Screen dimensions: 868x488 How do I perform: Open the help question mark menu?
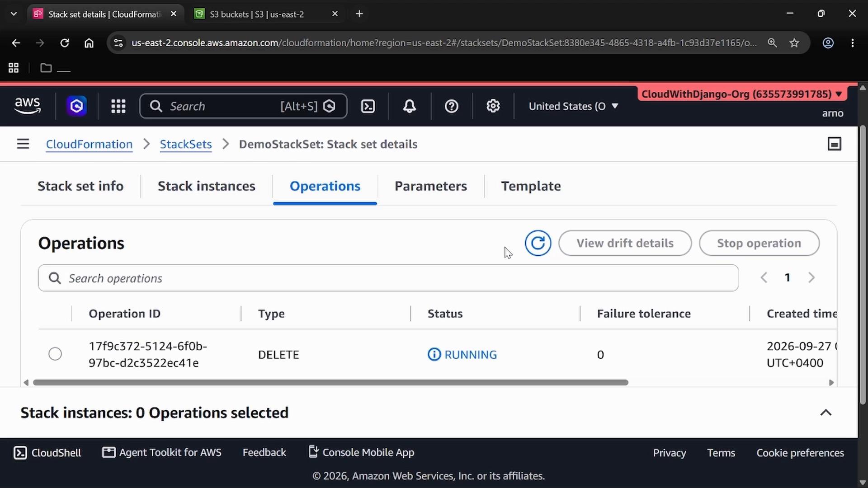452,106
